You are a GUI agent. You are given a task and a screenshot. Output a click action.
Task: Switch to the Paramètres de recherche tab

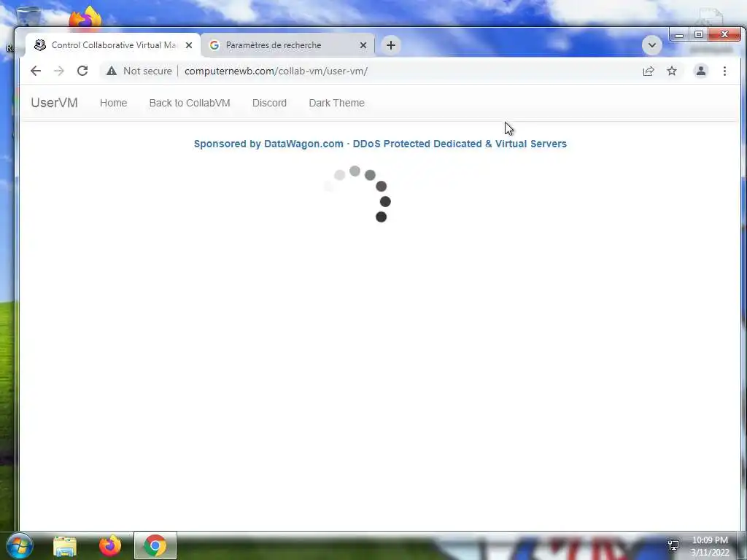[288, 45]
